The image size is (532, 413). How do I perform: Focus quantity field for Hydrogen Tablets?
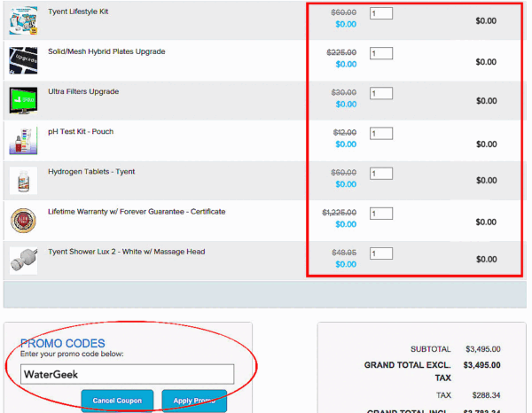381,174
